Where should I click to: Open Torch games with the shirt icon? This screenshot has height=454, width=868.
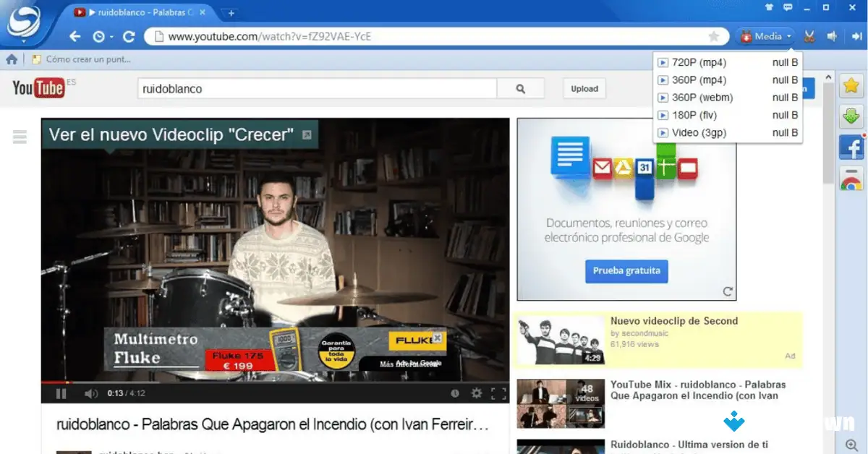pyautogui.click(x=769, y=7)
